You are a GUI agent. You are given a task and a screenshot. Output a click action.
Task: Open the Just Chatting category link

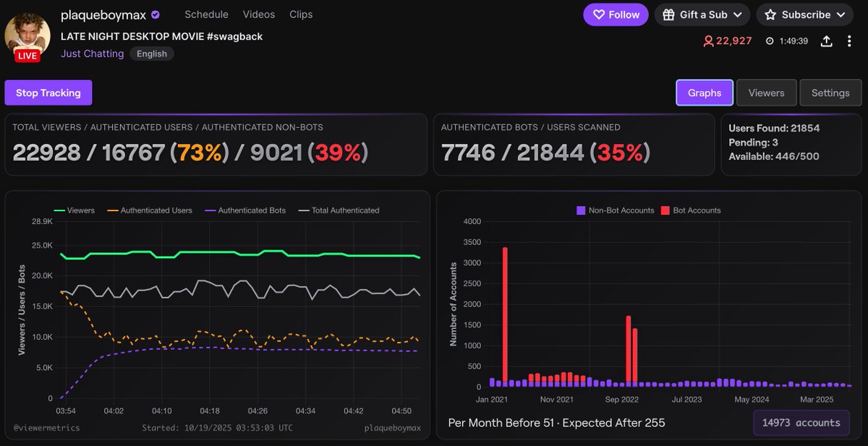[x=92, y=53]
